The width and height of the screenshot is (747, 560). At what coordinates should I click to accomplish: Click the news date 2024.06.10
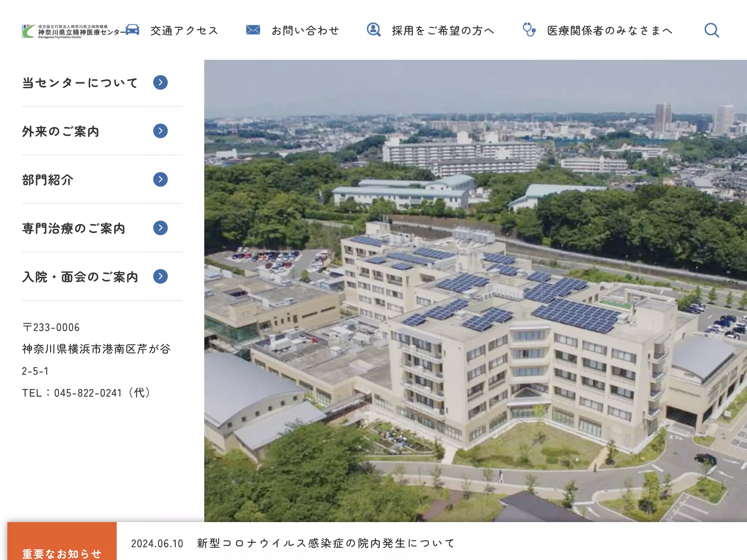point(157,544)
